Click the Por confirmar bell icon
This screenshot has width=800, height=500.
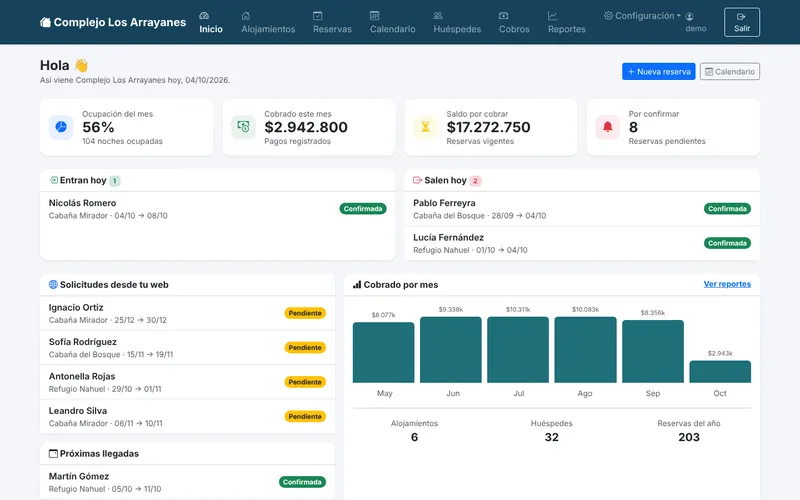coord(608,127)
